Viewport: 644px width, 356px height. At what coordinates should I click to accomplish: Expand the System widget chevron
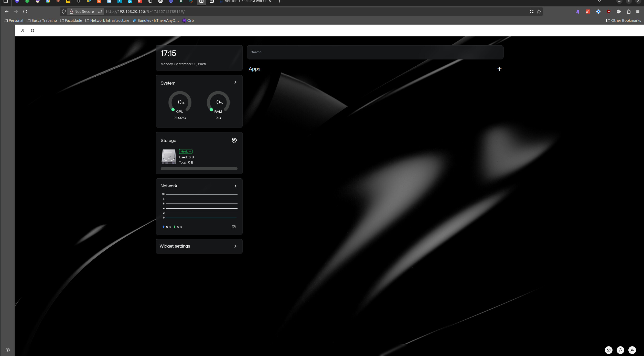coord(235,82)
